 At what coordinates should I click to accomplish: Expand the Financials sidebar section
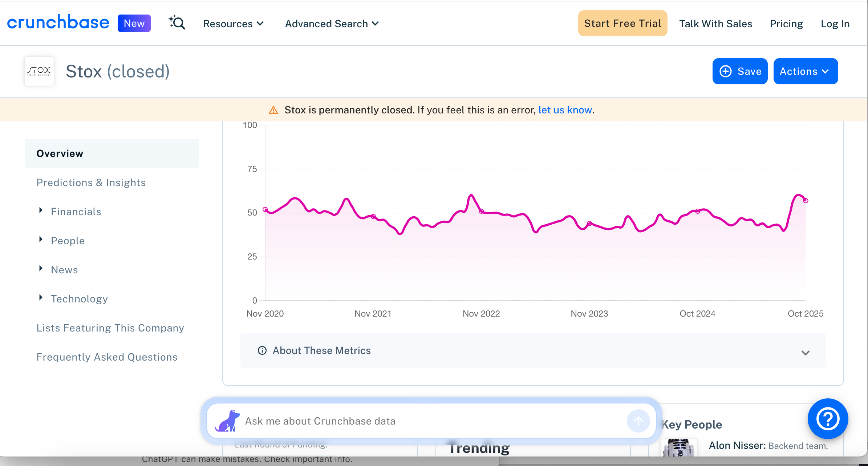click(41, 210)
